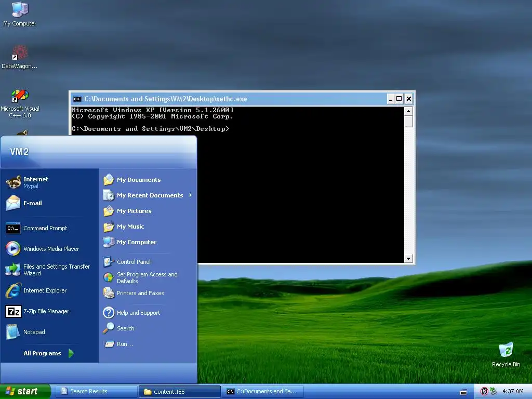The height and width of the screenshot is (399, 532).
Task: Click the console scrollbar down arrow
Action: [408, 259]
